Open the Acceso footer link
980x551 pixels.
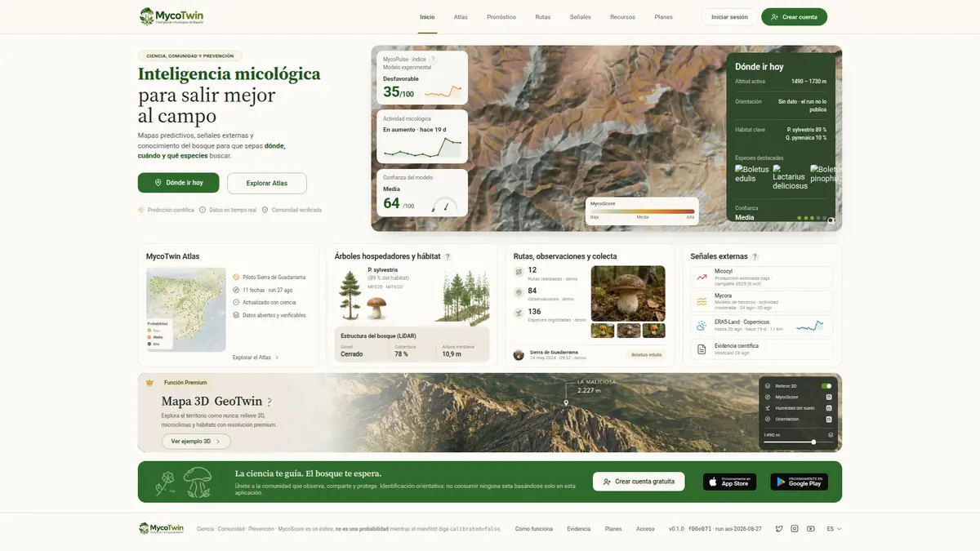(x=645, y=529)
